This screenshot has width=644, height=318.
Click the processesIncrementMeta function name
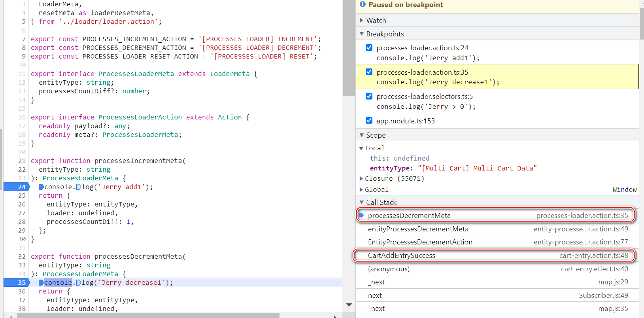pyautogui.click(x=138, y=161)
